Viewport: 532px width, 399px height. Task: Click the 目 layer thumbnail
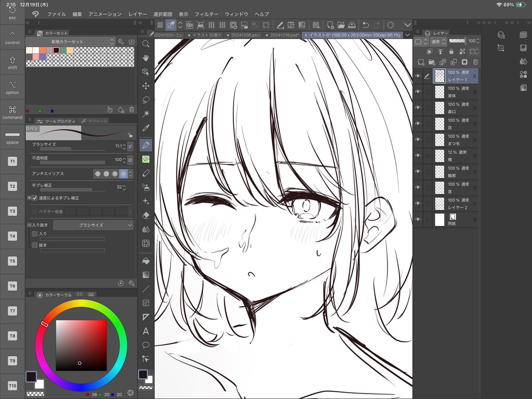click(439, 124)
